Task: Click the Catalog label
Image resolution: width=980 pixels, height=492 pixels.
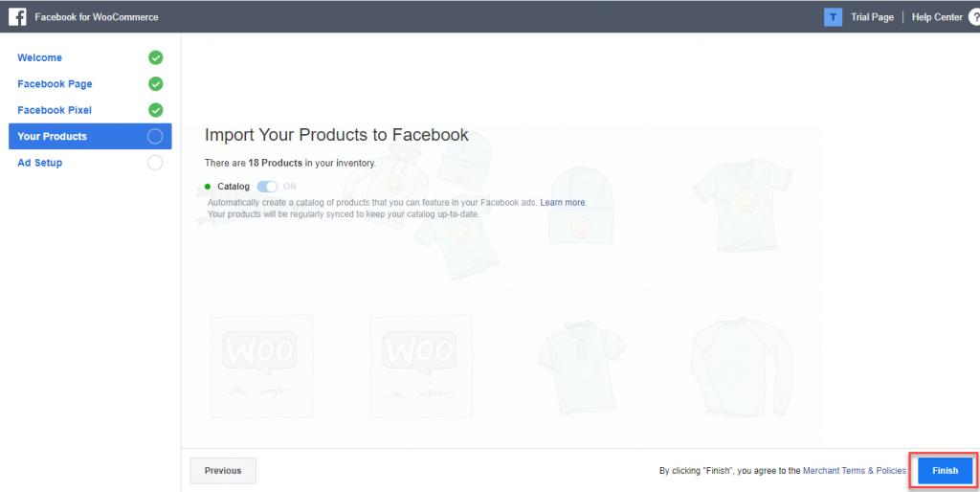Action: tap(234, 187)
